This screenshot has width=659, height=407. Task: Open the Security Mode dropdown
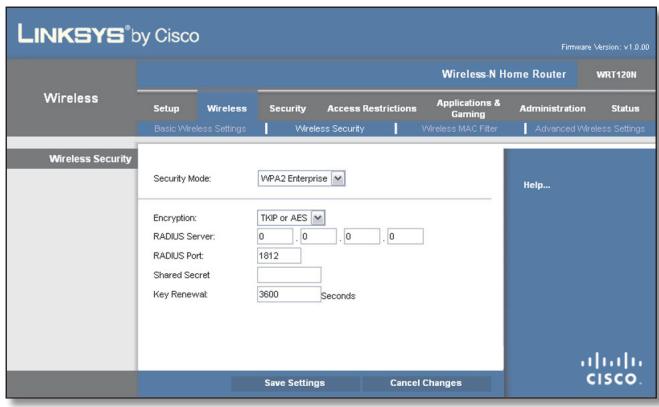(x=301, y=179)
